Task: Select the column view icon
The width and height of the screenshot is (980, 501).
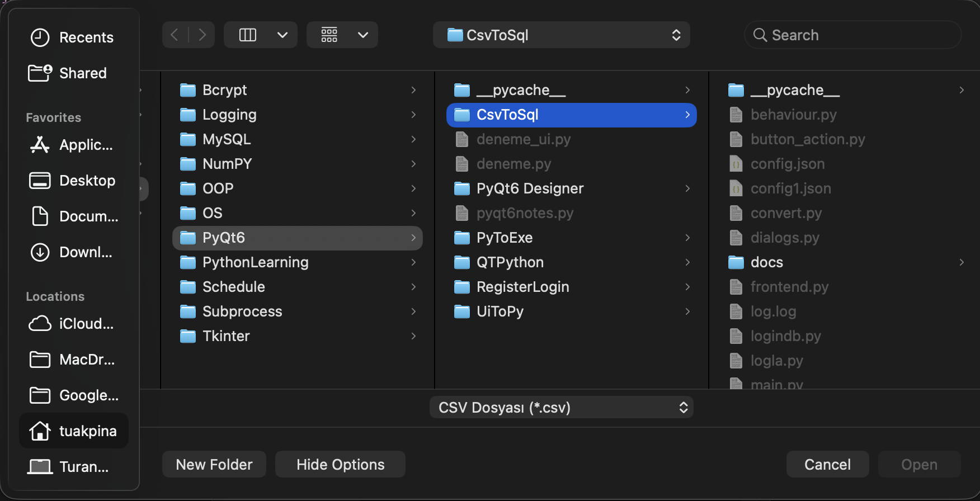Action: (x=247, y=35)
